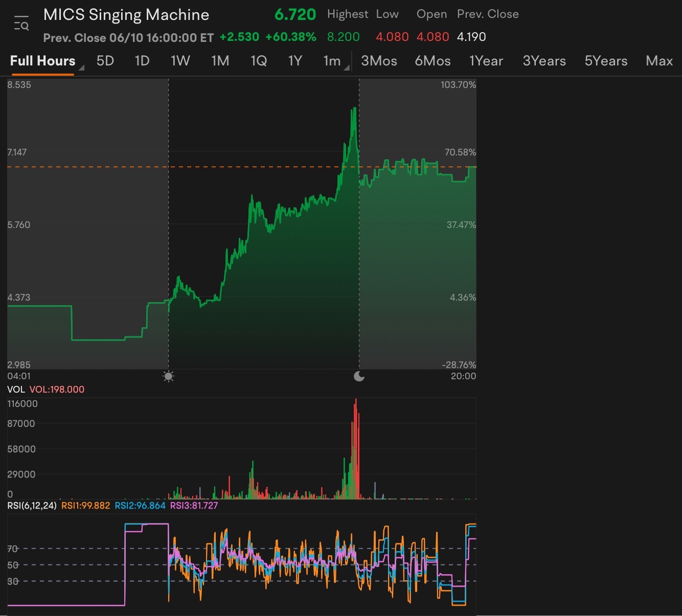This screenshot has height=616, width=682.
Task: Click the 8.535 price axis label
Action: pyautogui.click(x=19, y=85)
